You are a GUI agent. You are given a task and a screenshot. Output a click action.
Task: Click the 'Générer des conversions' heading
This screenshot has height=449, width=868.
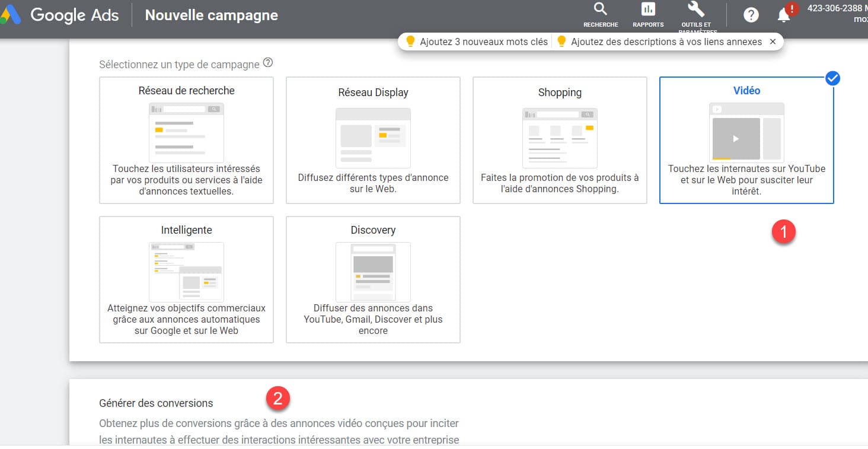156,403
